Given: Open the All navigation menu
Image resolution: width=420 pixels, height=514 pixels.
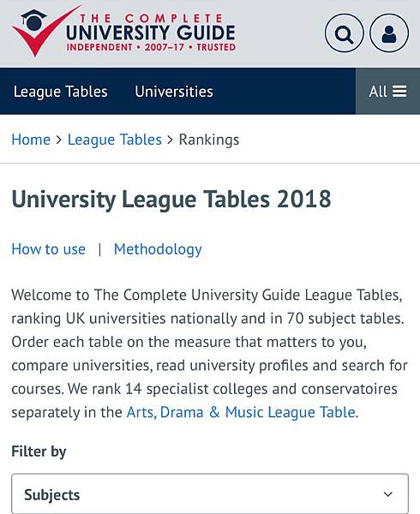Looking at the screenshot, I should [387, 91].
